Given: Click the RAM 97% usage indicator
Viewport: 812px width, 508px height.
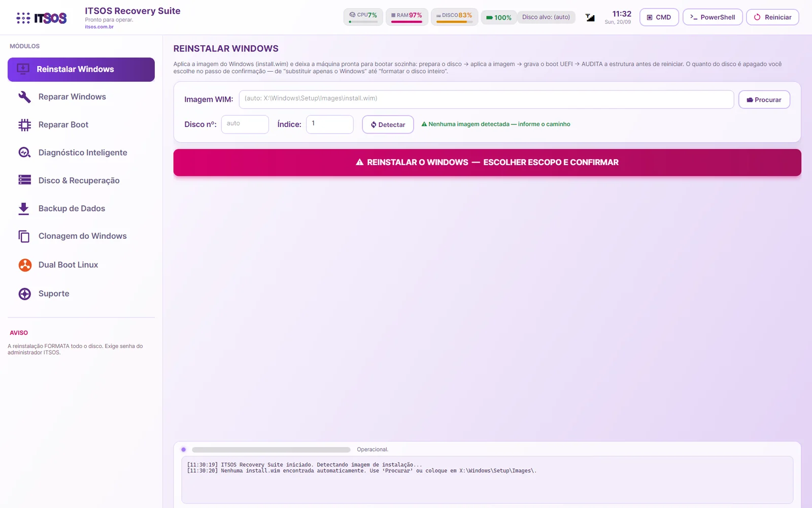Looking at the screenshot, I should 407,17.
